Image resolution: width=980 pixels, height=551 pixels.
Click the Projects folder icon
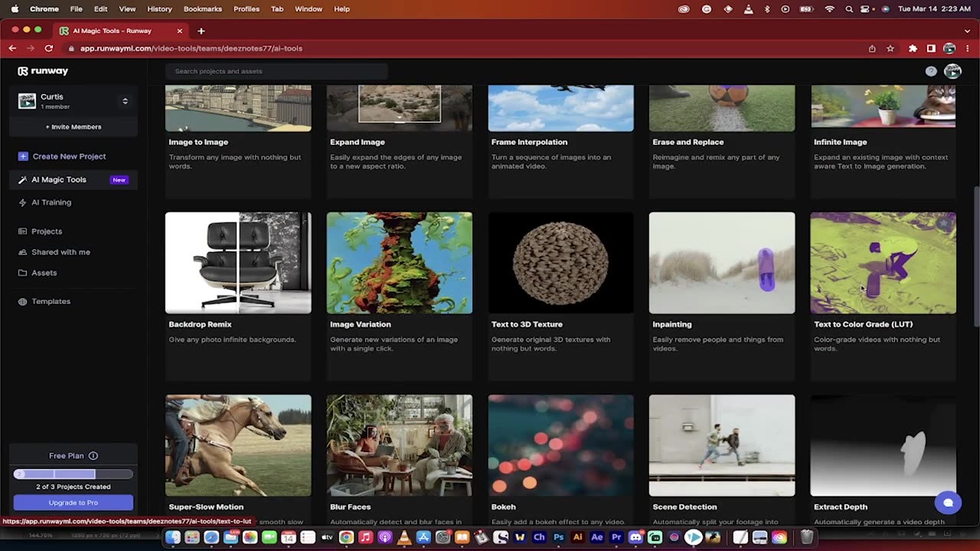coord(23,231)
